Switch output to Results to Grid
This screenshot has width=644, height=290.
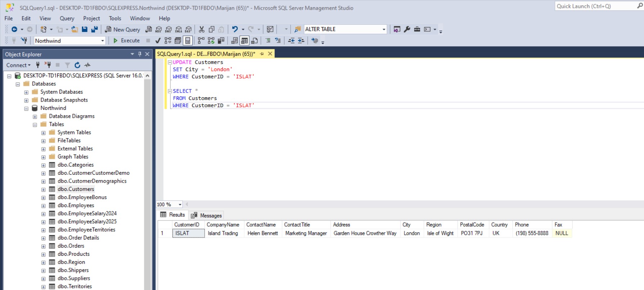pyautogui.click(x=245, y=41)
